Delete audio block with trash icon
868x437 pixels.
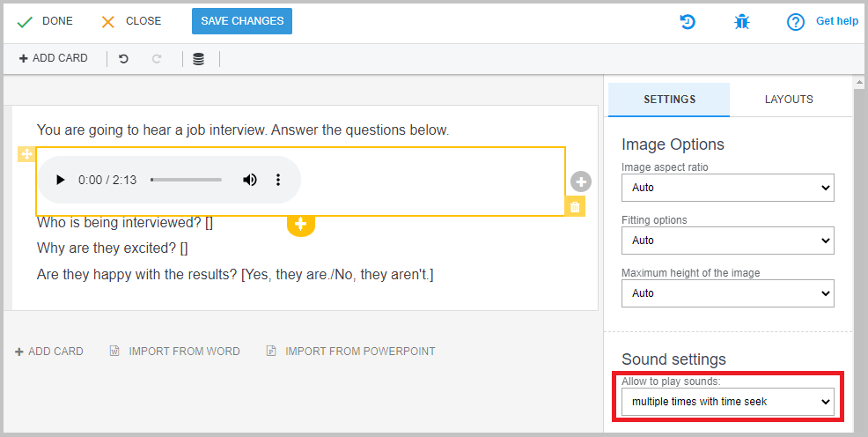click(x=575, y=206)
